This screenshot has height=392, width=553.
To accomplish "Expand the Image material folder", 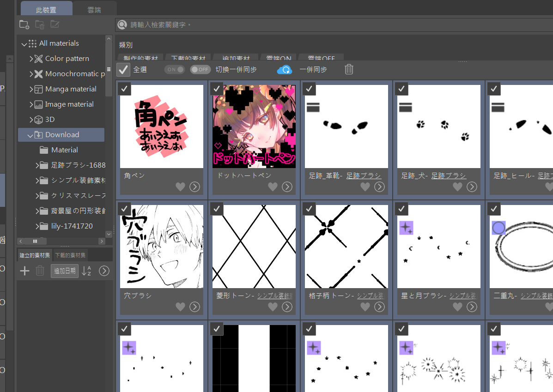I will point(31,104).
